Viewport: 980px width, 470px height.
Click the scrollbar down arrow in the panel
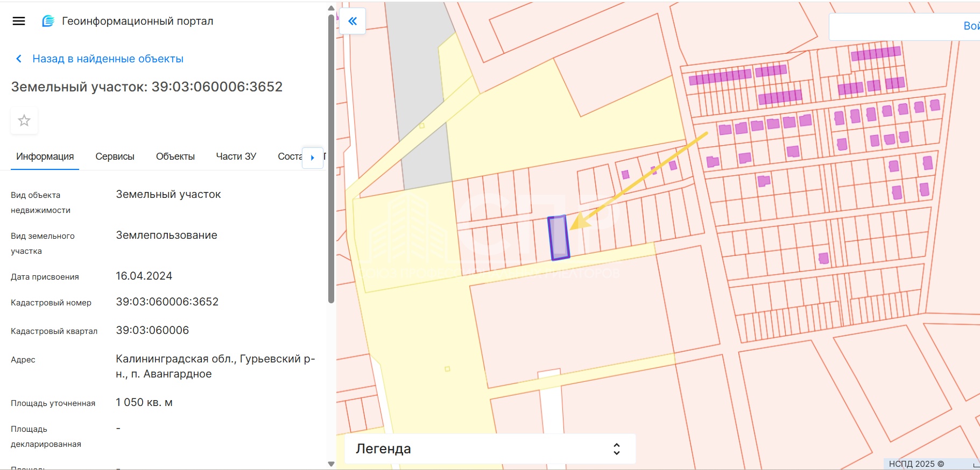click(331, 464)
